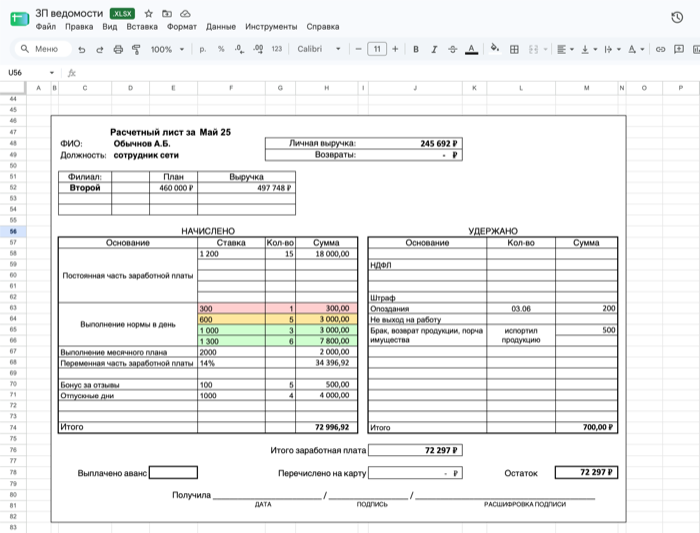Image resolution: width=700 pixels, height=533 pixels.
Task: Click the insert chart icon
Action: (x=696, y=50)
